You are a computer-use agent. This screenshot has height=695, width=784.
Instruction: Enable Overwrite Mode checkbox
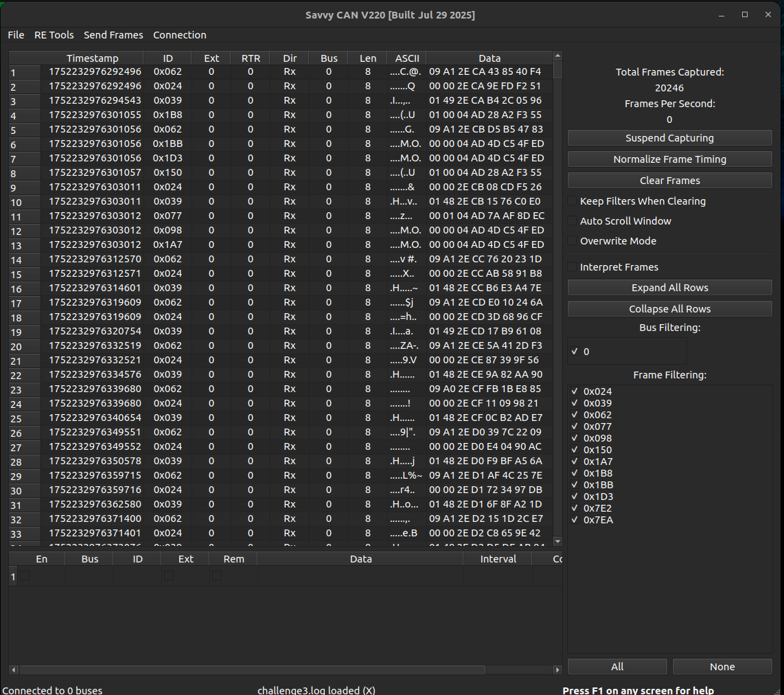tap(572, 241)
